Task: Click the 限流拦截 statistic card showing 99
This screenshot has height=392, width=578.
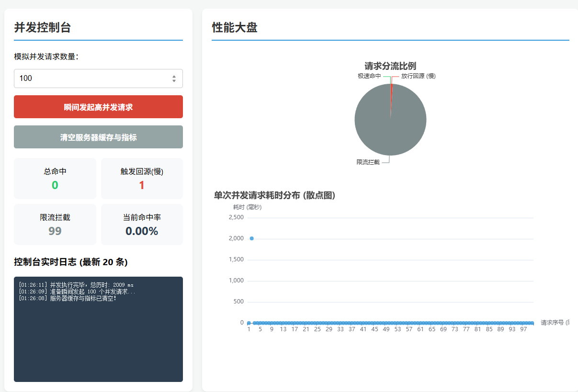Action: click(55, 224)
